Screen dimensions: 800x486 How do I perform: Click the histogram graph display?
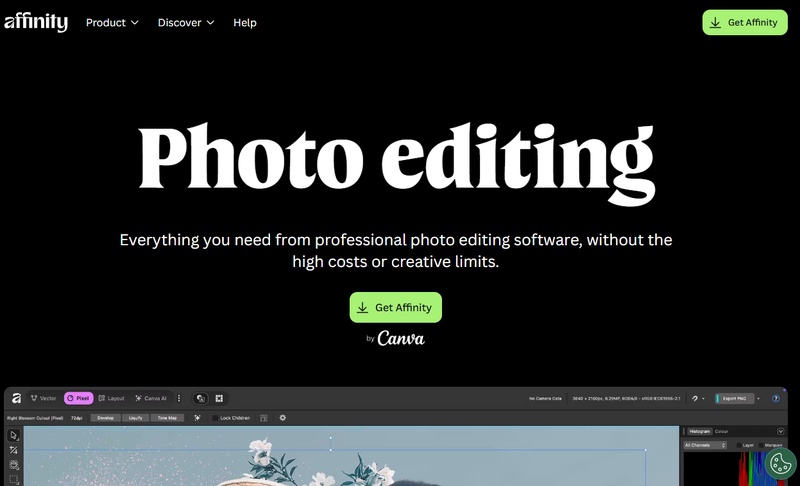point(735,469)
